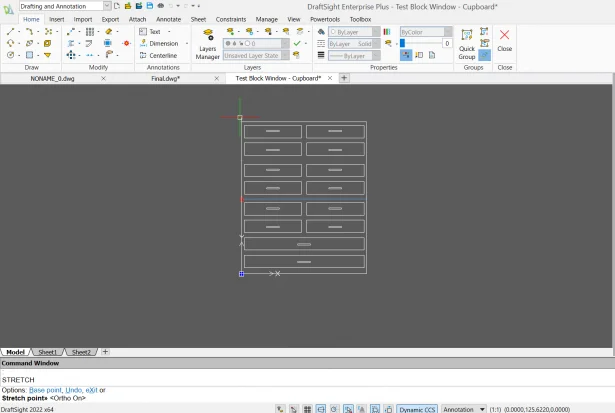This screenshot has height=413, width=615.
Task: Choose the Dimension tool
Action: [158, 44]
